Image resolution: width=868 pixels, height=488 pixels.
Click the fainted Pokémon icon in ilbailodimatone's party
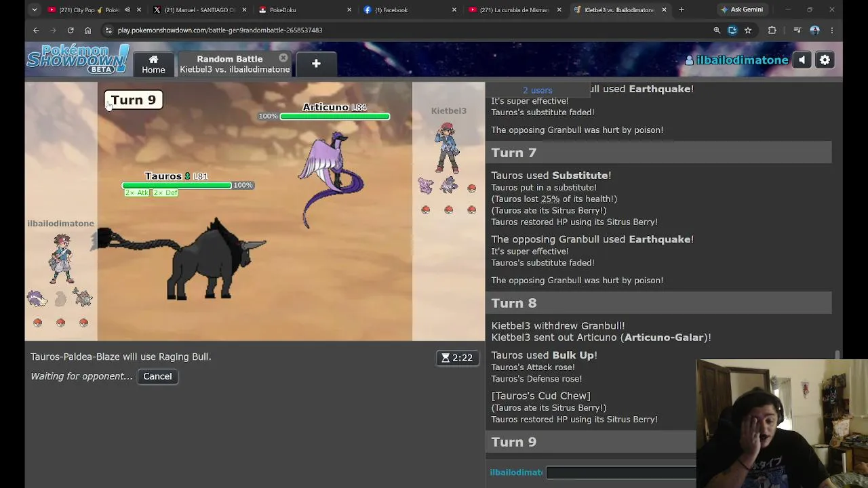coord(60,298)
